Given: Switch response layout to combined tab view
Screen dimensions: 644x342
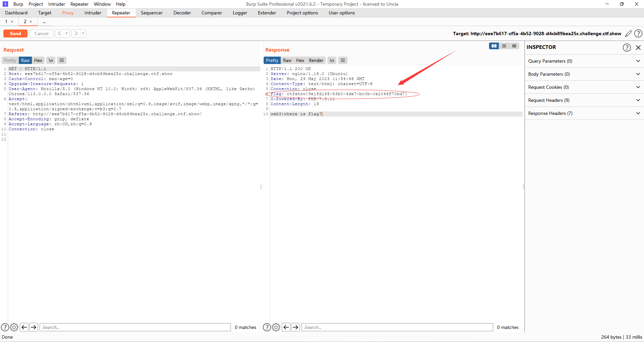Looking at the screenshot, I should click(514, 46).
